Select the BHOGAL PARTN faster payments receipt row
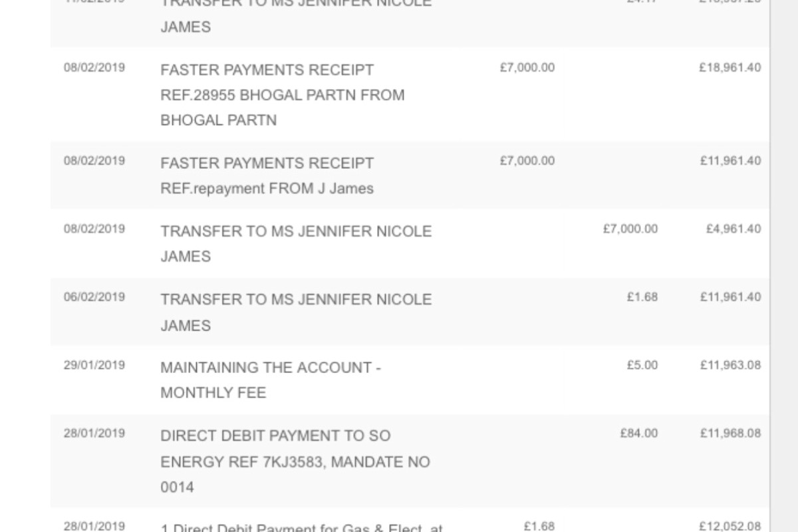The image size is (798, 532). 410,94
